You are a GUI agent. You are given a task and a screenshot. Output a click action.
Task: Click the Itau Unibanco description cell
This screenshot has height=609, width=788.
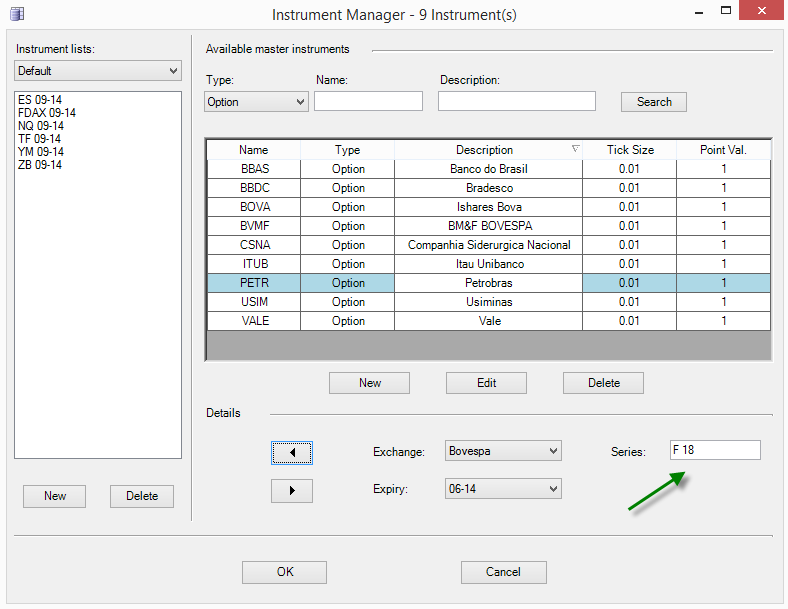point(488,264)
